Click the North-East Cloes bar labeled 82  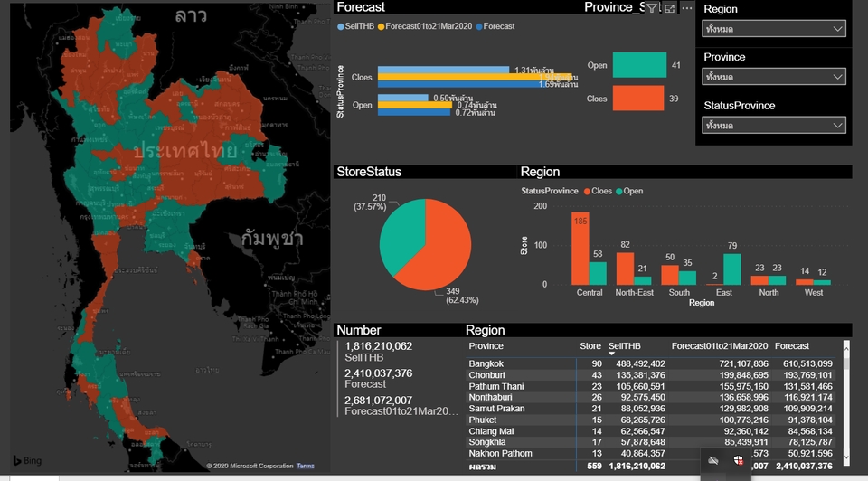tap(625, 269)
